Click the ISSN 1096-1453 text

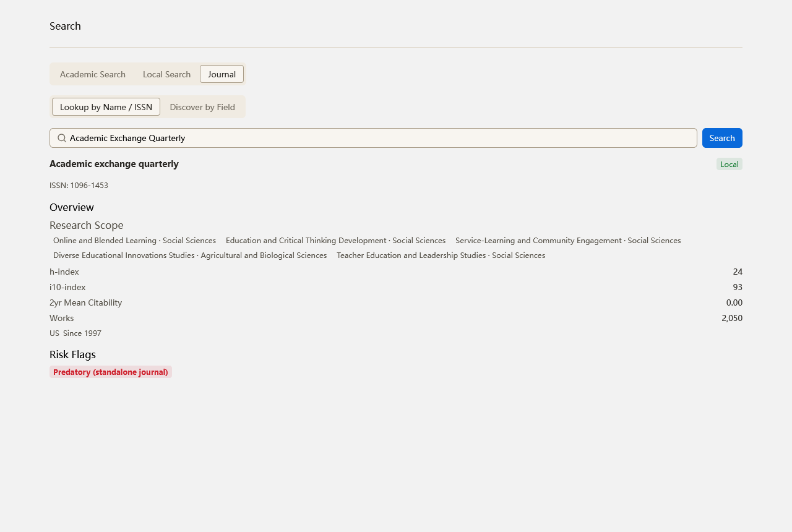click(79, 185)
